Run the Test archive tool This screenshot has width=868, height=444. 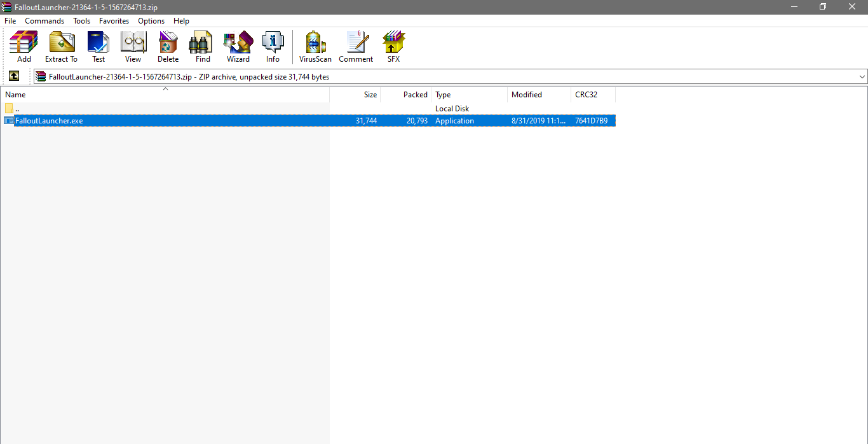coord(98,46)
